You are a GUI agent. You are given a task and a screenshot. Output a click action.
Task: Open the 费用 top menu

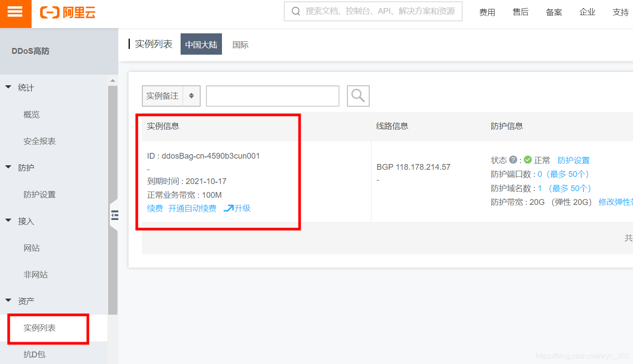pyautogui.click(x=487, y=12)
